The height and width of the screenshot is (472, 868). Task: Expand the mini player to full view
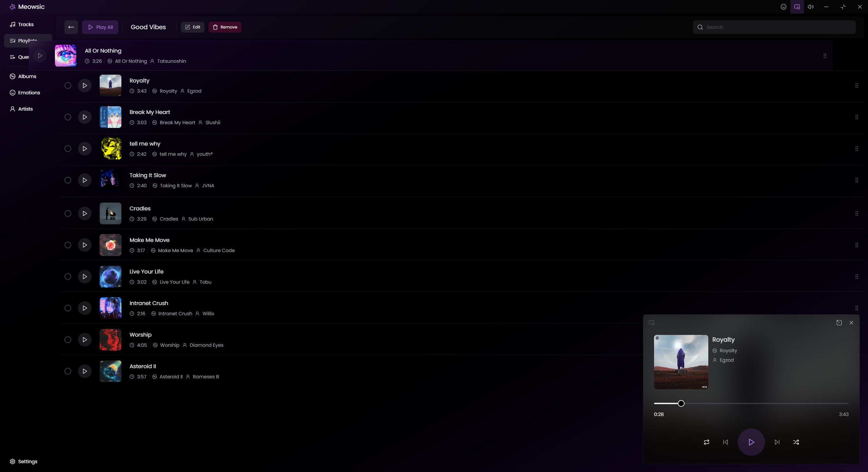[839, 323]
